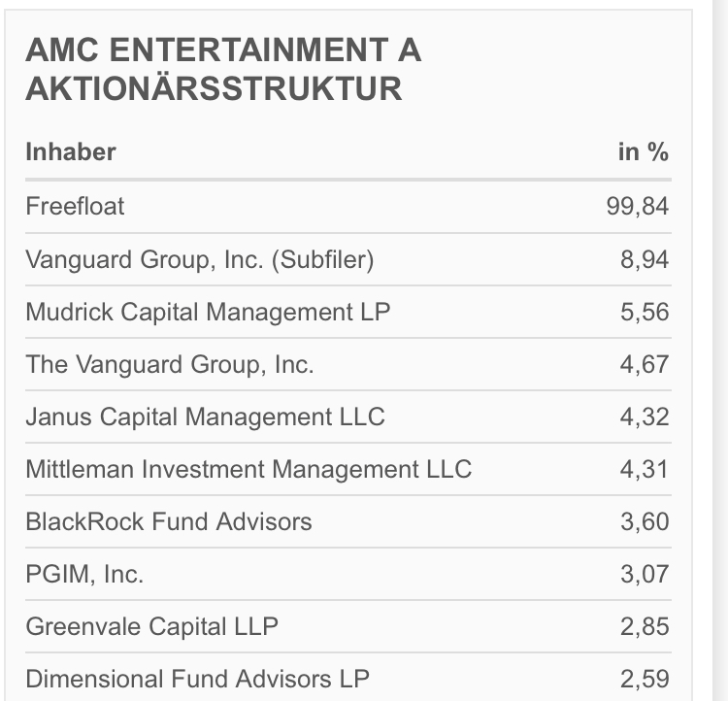Viewport: 728px width, 701px height.
Task: Open Greenvale Capital LLP entry
Action: coord(151,626)
